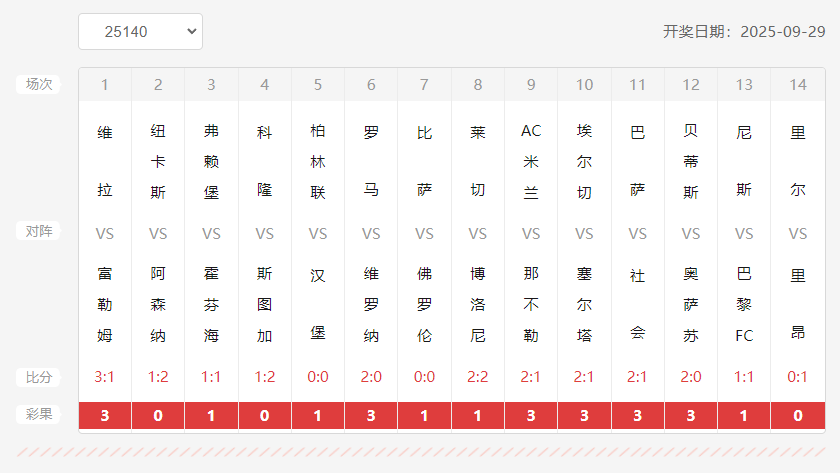Select match column header number 14
840x473 pixels.
pos(797,85)
